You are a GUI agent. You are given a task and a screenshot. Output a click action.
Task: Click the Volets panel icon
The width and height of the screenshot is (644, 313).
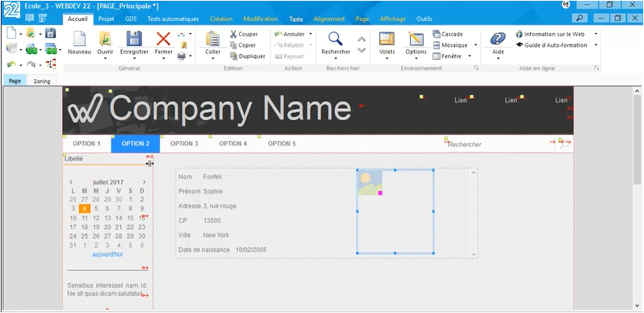(x=387, y=39)
